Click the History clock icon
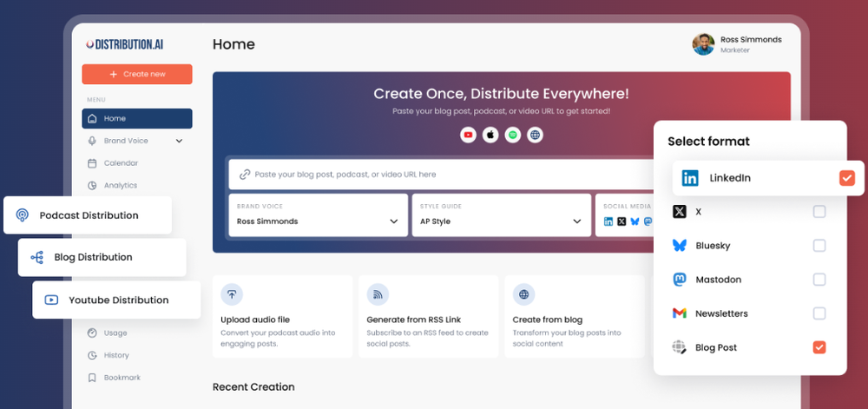The height and width of the screenshot is (409, 868). (93, 355)
